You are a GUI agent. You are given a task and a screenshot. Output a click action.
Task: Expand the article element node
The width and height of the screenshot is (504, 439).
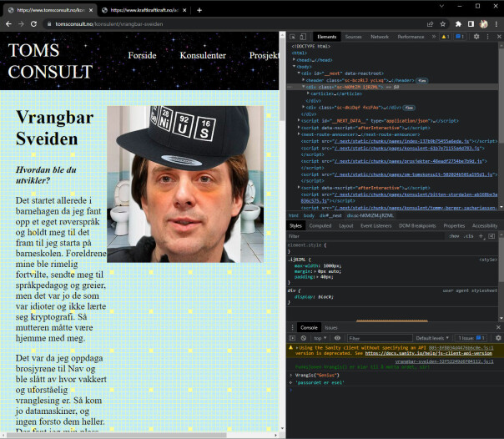click(x=308, y=93)
